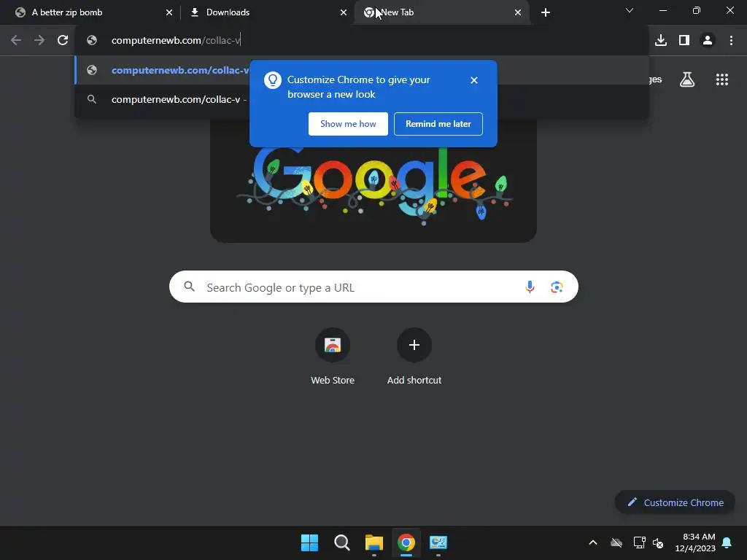Open Windows taskbar search

tap(341, 542)
